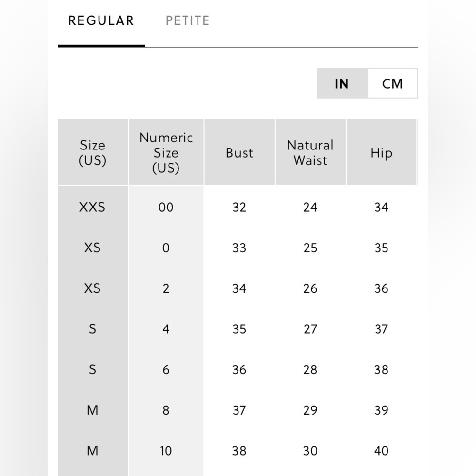Select numeric size 0 cell
The image size is (476, 476).
pyautogui.click(x=166, y=248)
